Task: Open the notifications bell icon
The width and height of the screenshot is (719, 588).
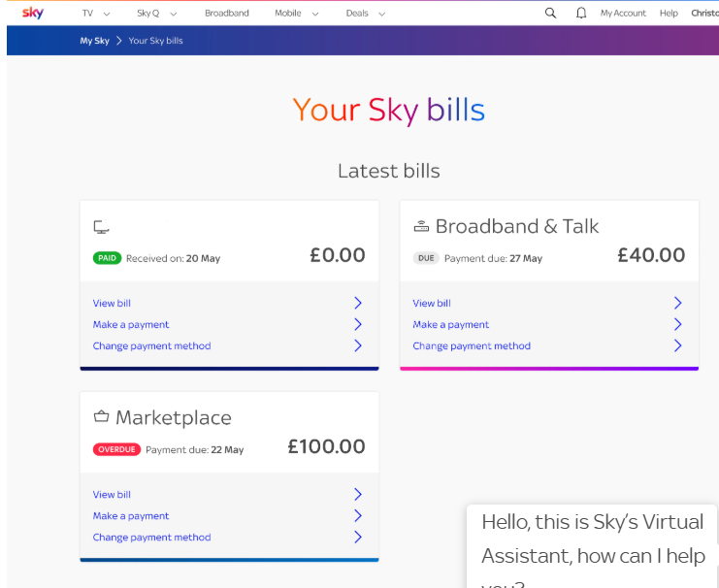Action: click(581, 14)
